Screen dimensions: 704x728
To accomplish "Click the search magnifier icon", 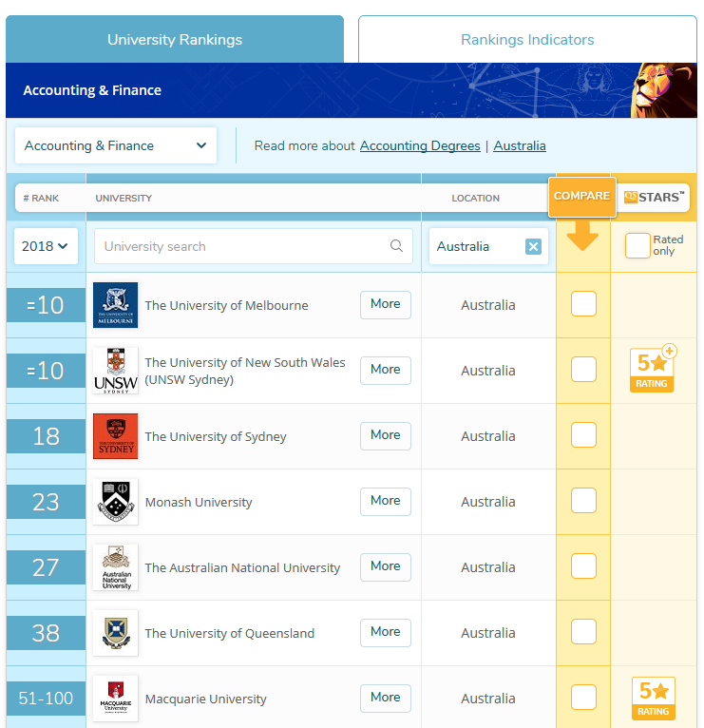I will click(x=396, y=246).
